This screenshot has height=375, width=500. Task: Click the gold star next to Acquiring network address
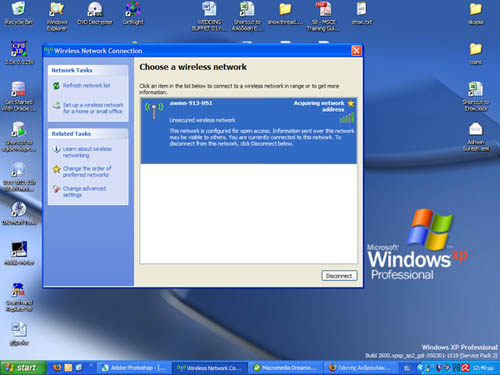351,103
